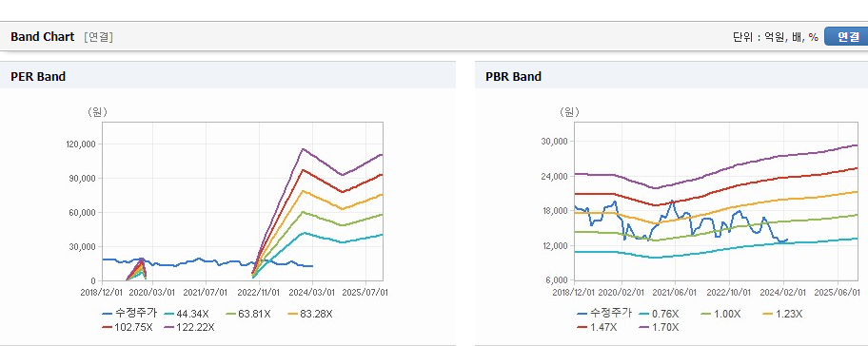The height and width of the screenshot is (346, 868).
Task: Select the 83.28X legend entry
Action: point(310,314)
